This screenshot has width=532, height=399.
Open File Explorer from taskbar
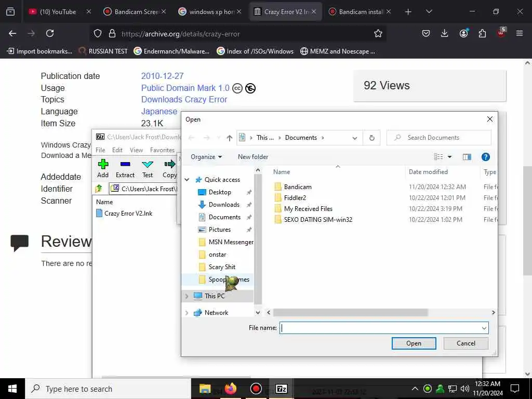tap(205, 389)
